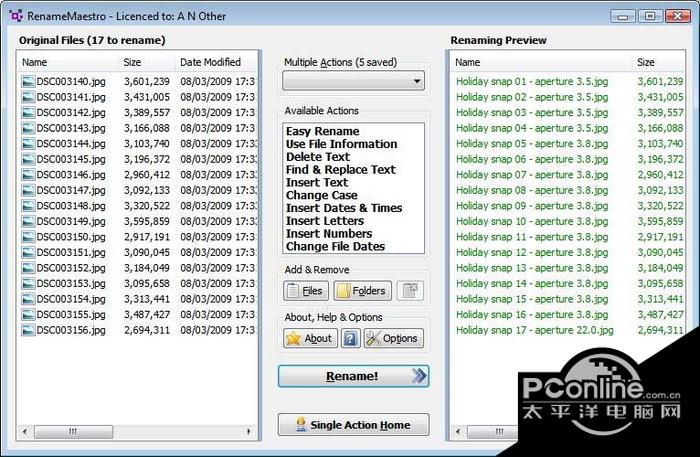This screenshot has height=457, width=700.
Task: Select file name DSC003151.jpg
Action: click(x=71, y=253)
